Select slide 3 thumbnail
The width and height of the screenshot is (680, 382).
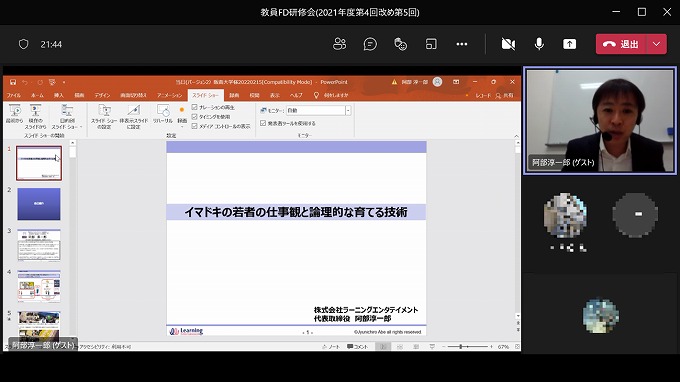[39, 245]
